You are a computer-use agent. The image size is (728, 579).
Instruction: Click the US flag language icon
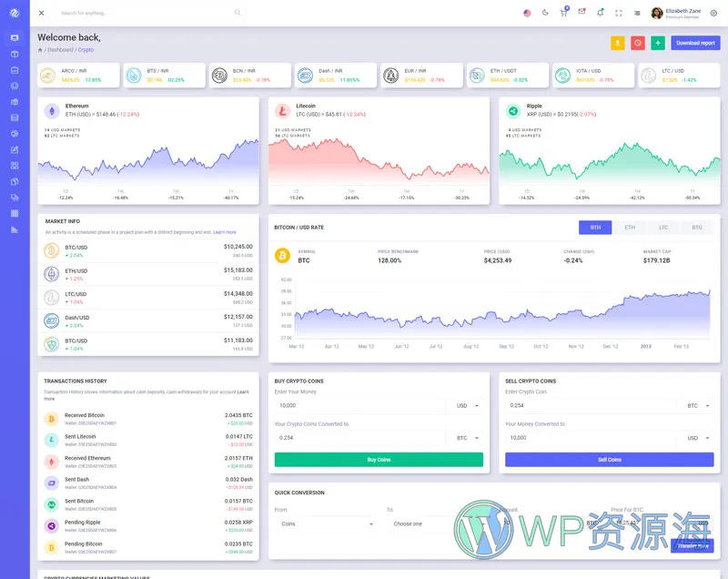click(527, 13)
